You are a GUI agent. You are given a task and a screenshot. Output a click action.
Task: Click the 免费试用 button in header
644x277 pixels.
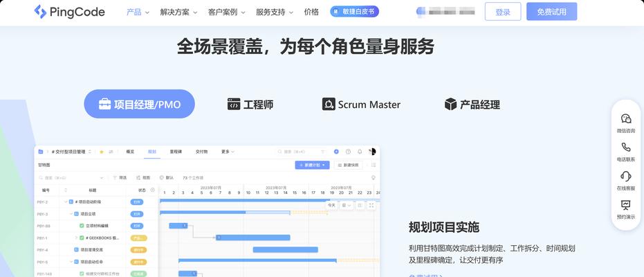coord(551,12)
